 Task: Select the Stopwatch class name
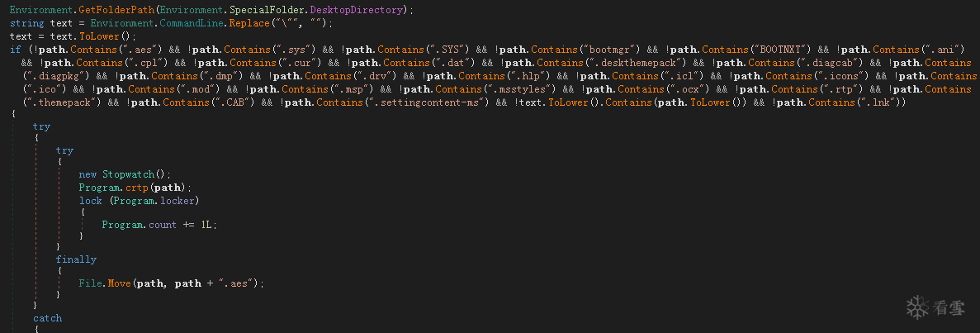tap(128, 174)
